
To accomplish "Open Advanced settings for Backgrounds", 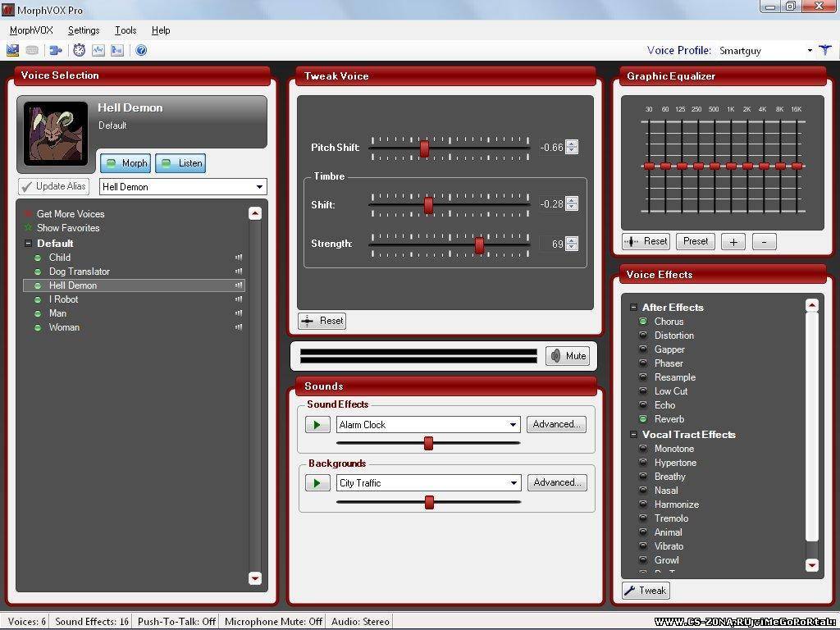I will (557, 482).
